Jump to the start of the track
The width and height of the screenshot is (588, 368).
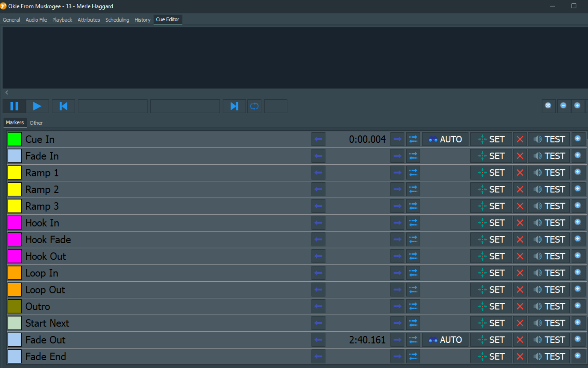(63, 106)
